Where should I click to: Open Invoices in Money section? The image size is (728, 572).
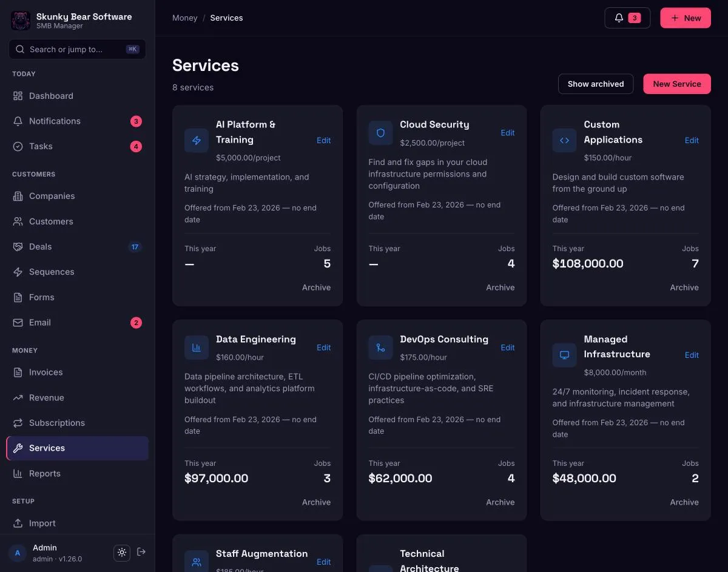coord(77,372)
